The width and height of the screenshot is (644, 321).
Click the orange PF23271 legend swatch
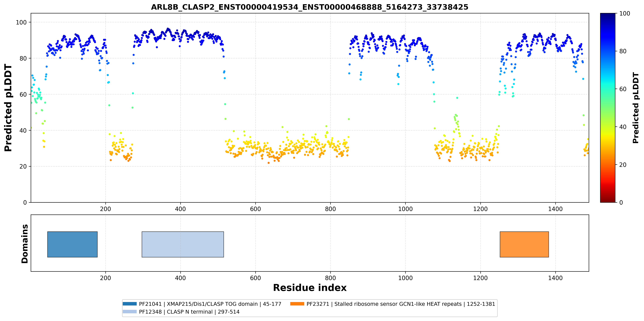click(x=297, y=304)
